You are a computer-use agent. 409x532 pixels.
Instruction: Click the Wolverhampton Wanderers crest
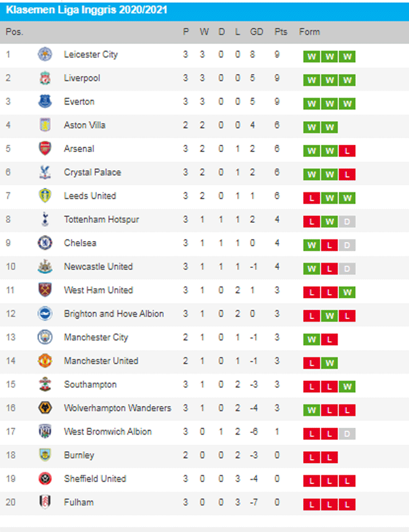coord(45,409)
